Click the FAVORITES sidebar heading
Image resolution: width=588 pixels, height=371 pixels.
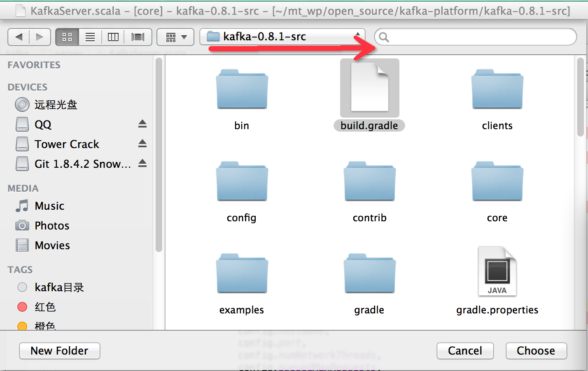pos(34,65)
